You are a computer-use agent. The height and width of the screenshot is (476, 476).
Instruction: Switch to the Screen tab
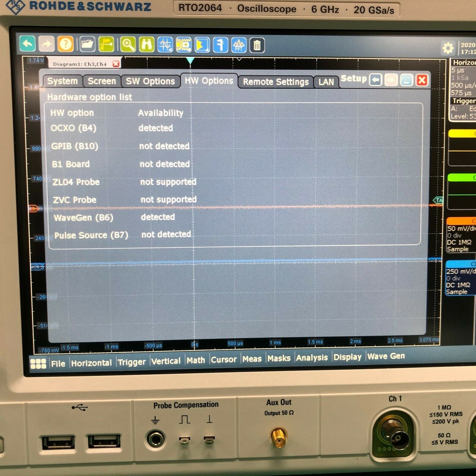(102, 81)
